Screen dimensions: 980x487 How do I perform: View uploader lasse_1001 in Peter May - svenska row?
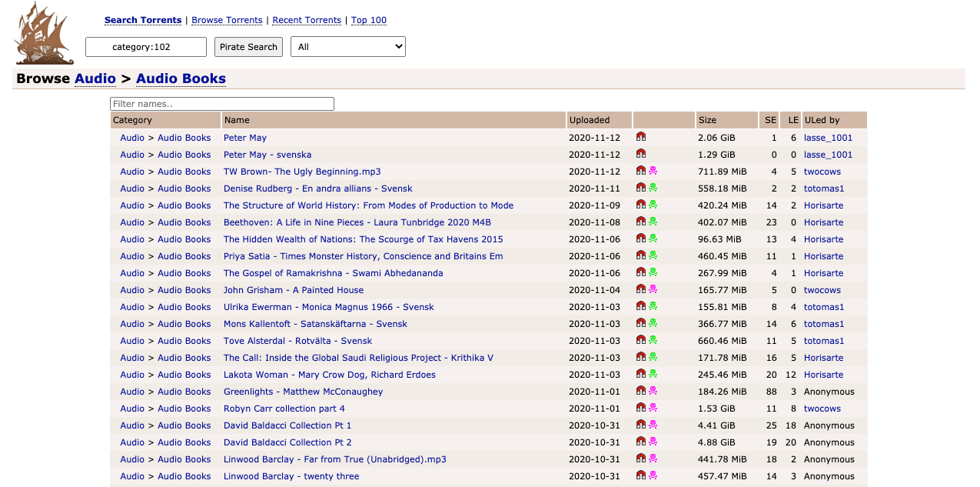[x=828, y=155]
